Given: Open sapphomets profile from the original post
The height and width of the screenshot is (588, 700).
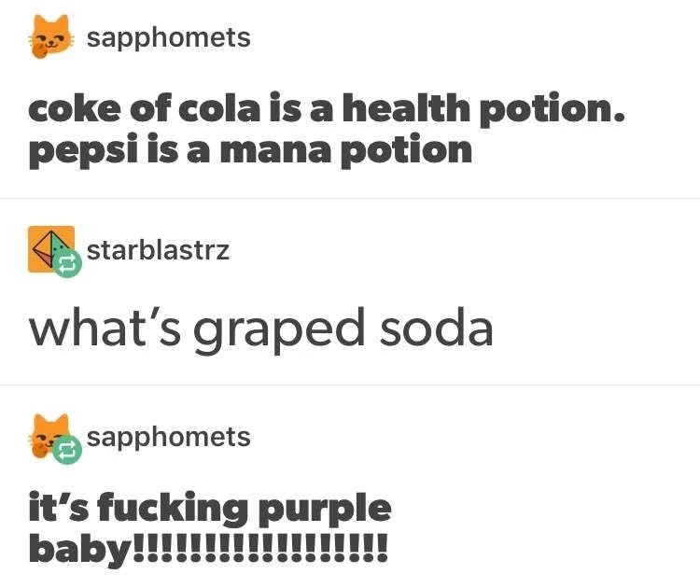Looking at the screenshot, I should [x=168, y=38].
